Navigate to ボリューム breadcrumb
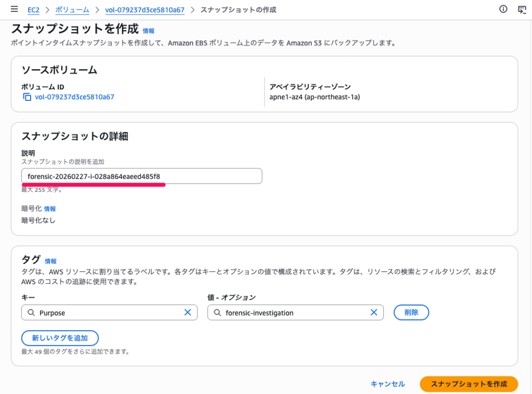 click(72, 10)
